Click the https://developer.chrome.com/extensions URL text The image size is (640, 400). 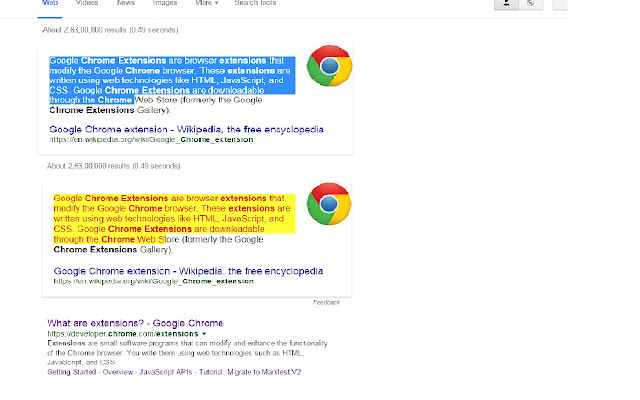[123, 334]
